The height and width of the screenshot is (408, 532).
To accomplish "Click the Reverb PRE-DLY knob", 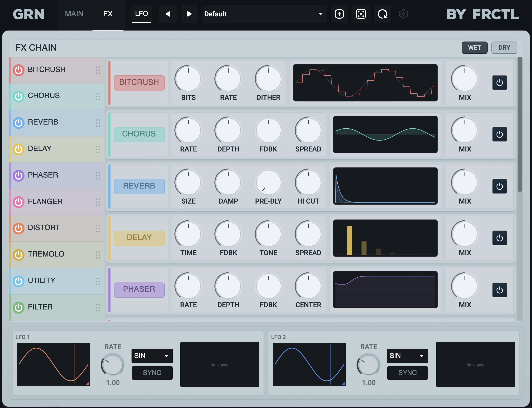I will click(268, 182).
